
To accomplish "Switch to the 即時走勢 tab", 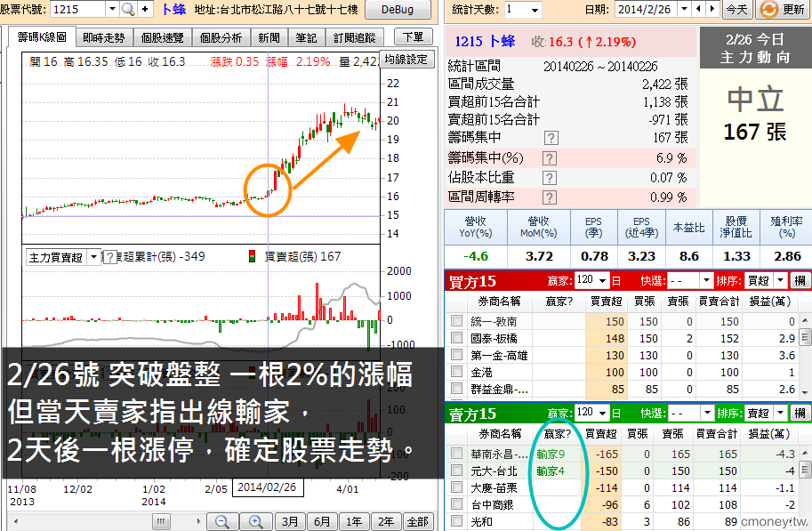I will point(103,38).
